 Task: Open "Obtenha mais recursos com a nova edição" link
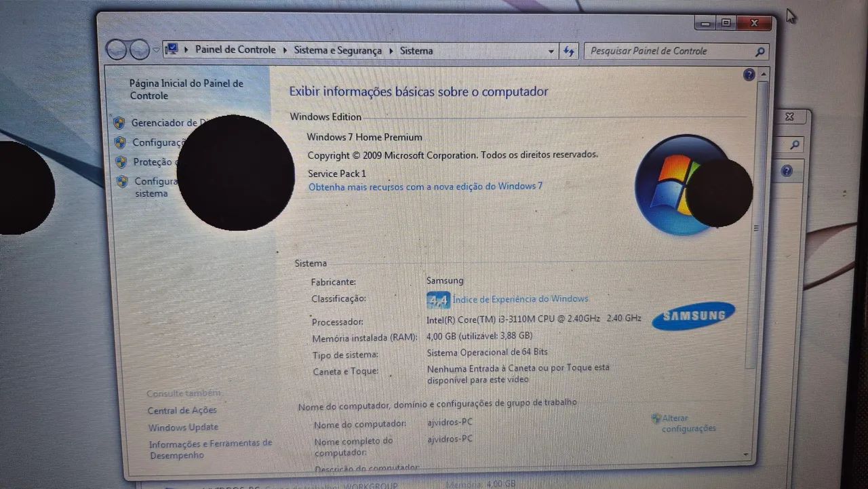[425, 186]
